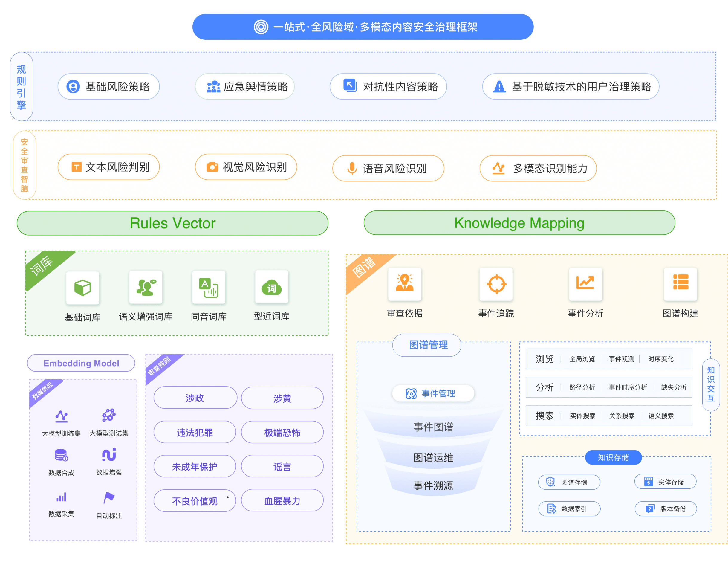Click the target icon in the title banner
Image resolution: width=728 pixels, height=565 pixels.
[x=261, y=27]
